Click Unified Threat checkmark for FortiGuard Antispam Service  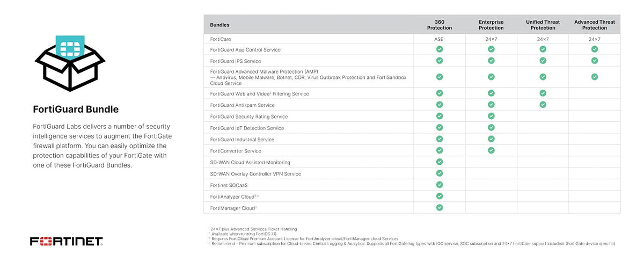click(x=543, y=105)
